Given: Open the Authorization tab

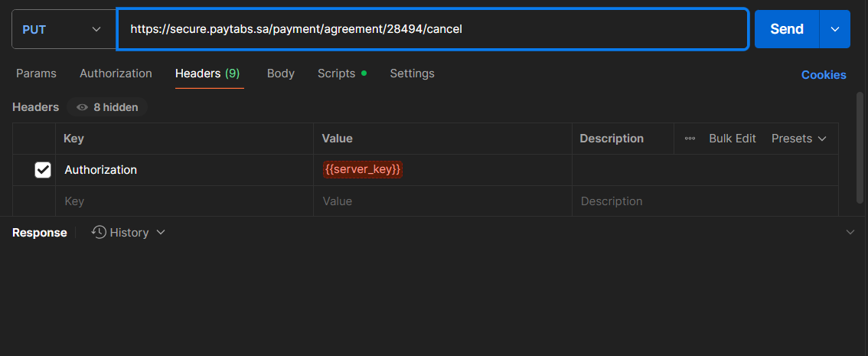Looking at the screenshot, I should (x=116, y=73).
